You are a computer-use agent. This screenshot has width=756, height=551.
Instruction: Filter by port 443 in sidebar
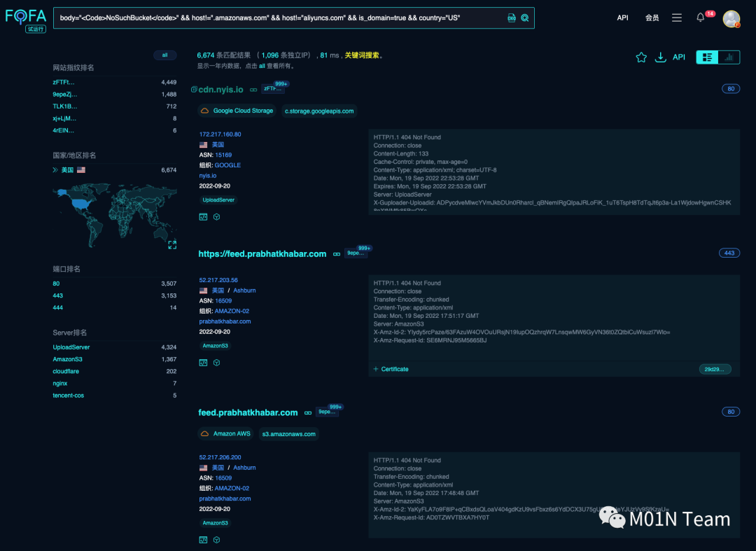(58, 296)
